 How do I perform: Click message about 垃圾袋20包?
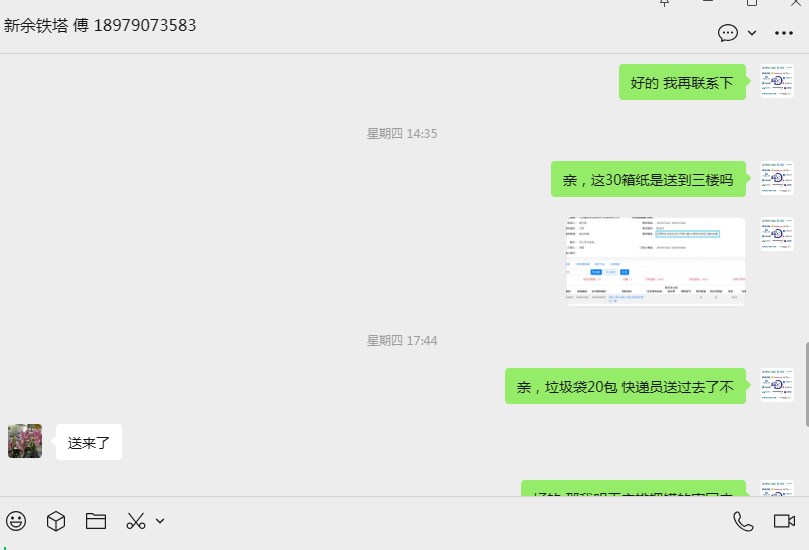coord(625,386)
